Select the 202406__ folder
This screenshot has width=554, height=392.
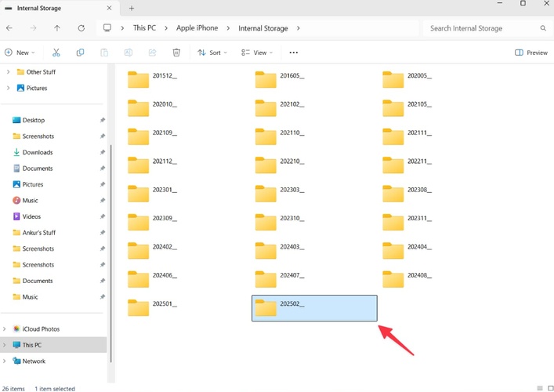pyautogui.click(x=152, y=280)
